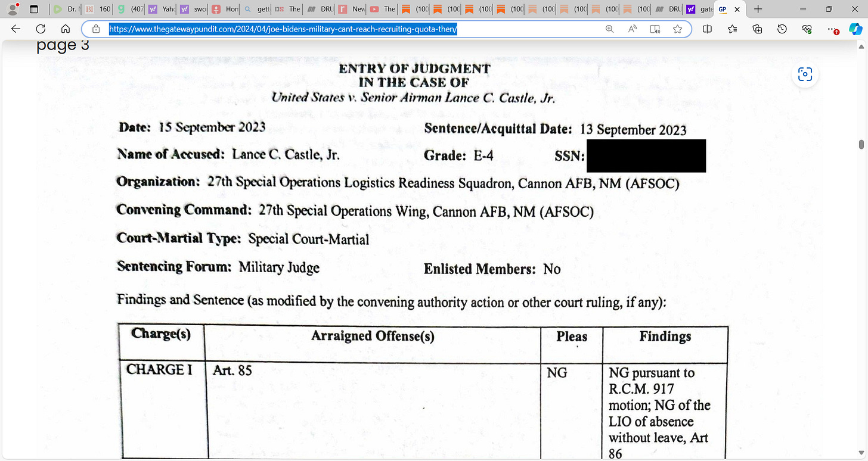The image size is (868, 461).
Task: Run visual search on the document image
Action: tap(805, 74)
